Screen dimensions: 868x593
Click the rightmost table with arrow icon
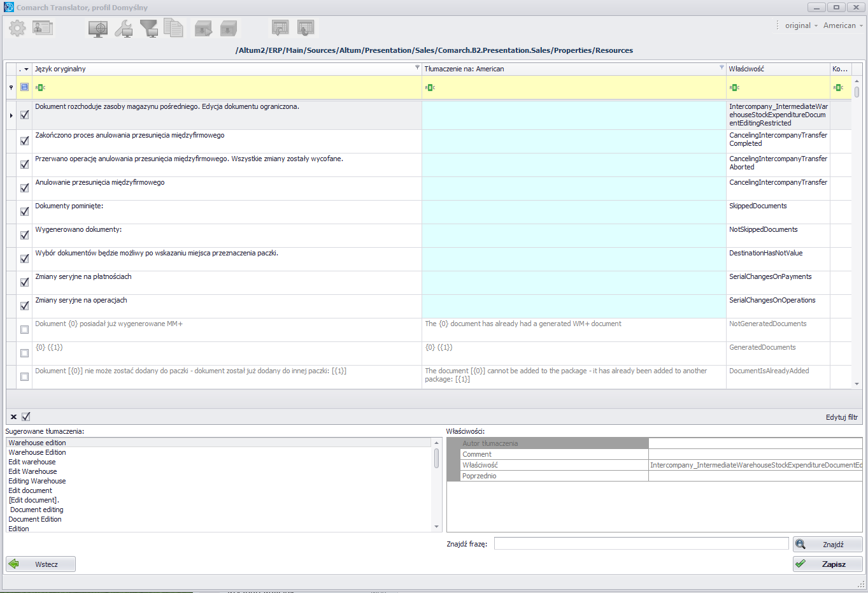306,28
